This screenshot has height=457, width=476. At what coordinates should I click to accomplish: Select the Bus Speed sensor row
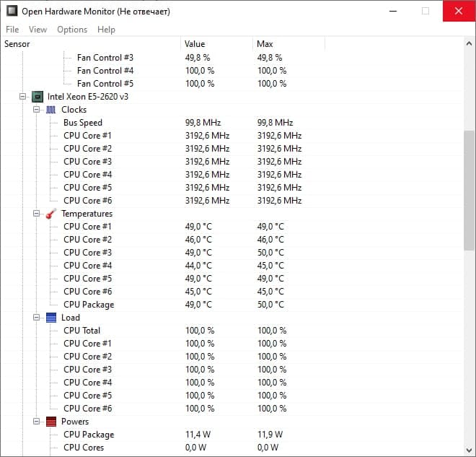point(83,123)
